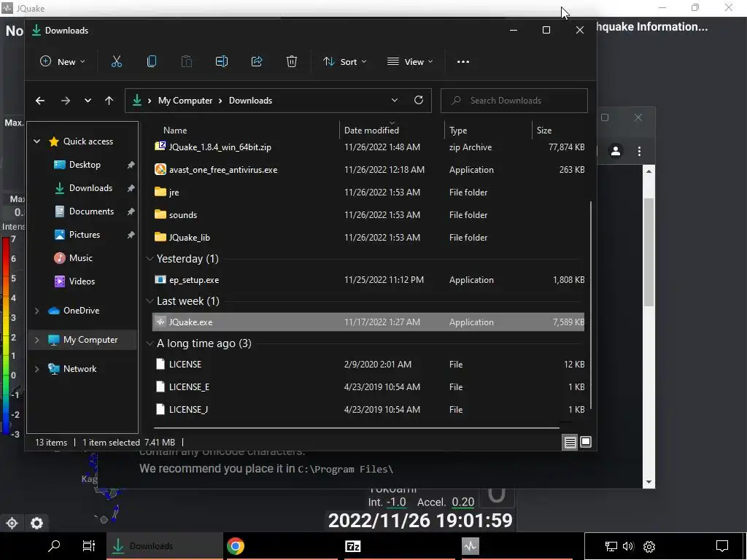747x560 pixels.
Task: Click browser profile avatar icon
Action: pos(616,152)
